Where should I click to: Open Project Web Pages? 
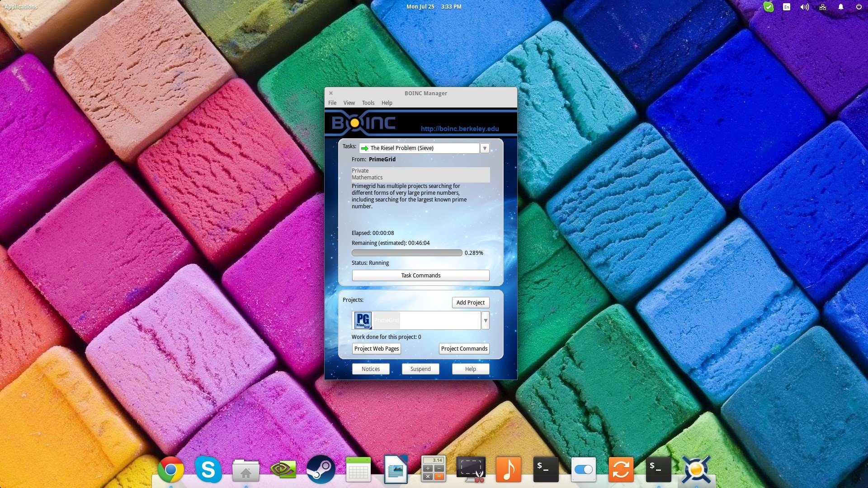[x=377, y=349]
